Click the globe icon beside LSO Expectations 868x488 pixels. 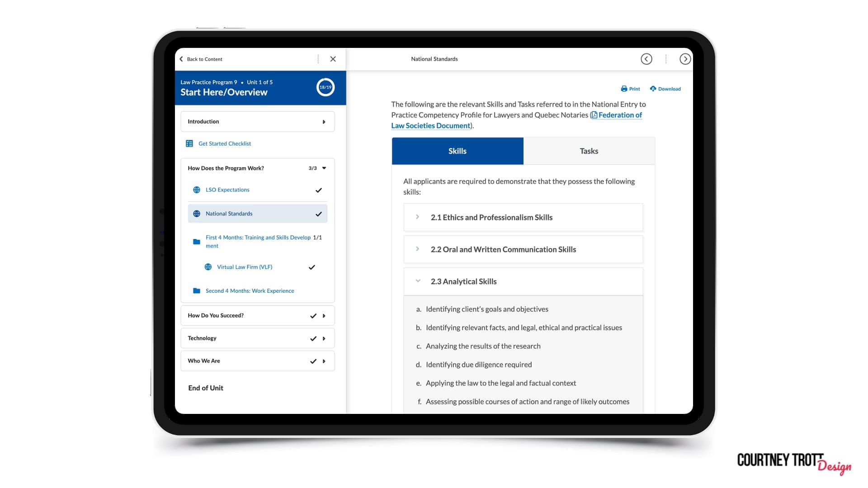coord(197,190)
